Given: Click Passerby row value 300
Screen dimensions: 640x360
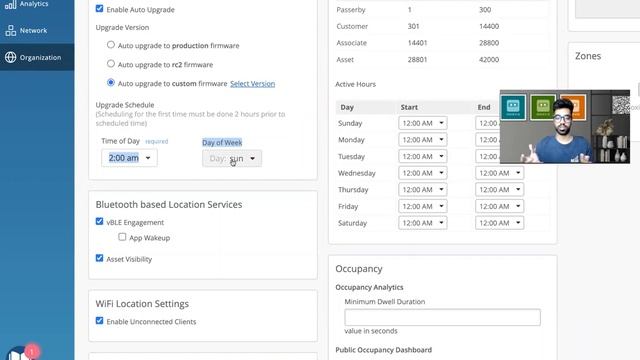Looking at the screenshot, I should click(x=485, y=9).
